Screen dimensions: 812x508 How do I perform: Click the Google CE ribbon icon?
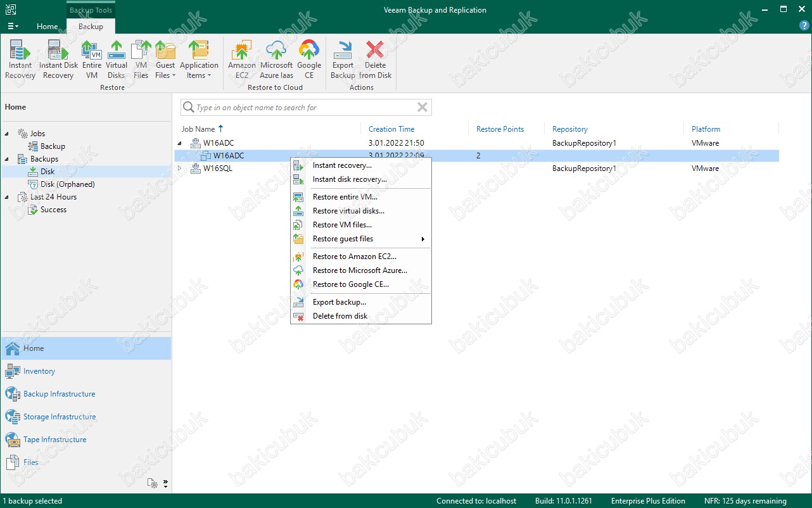(309, 60)
